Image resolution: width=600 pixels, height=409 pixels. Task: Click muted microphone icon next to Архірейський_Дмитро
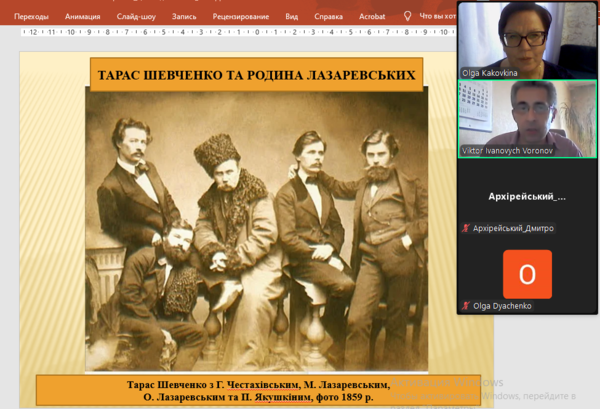click(x=466, y=228)
